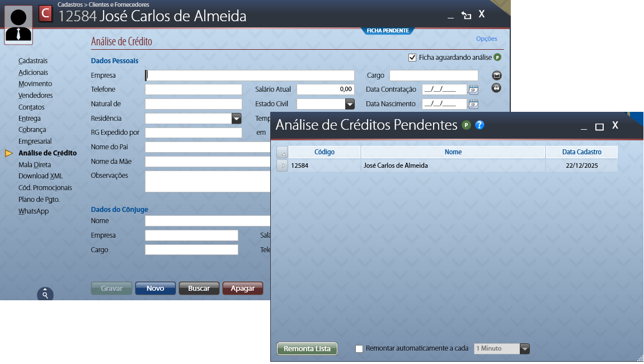Viewport: 644px width, 364px height.
Task: Open the Cadastrais section in sidebar
Action: (x=33, y=60)
